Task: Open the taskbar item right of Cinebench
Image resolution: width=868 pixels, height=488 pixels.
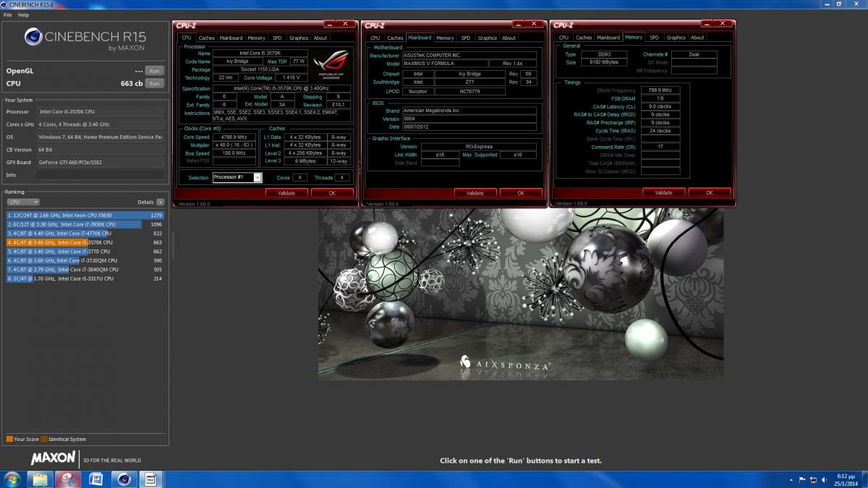Action: [x=150, y=479]
